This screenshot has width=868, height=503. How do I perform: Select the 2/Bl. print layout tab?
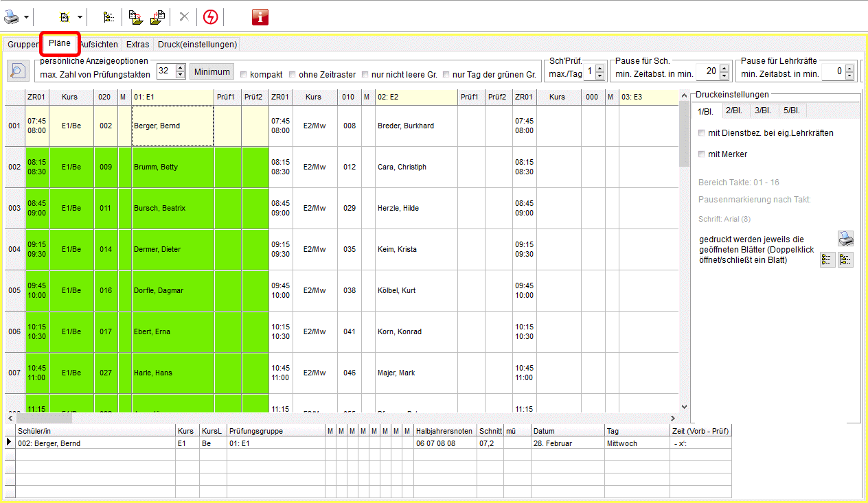tap(733, 111)
